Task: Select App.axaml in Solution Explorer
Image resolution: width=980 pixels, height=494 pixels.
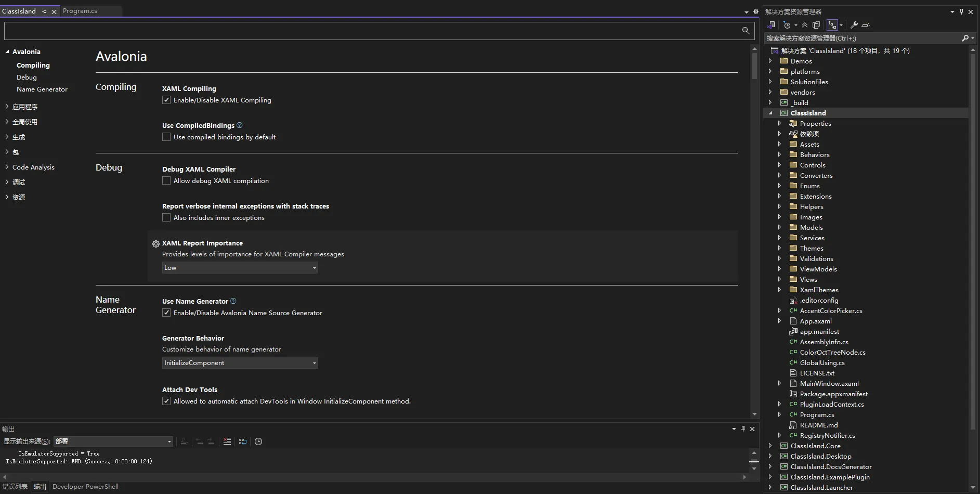Action: pyautogui.click(x=815, y=321)
